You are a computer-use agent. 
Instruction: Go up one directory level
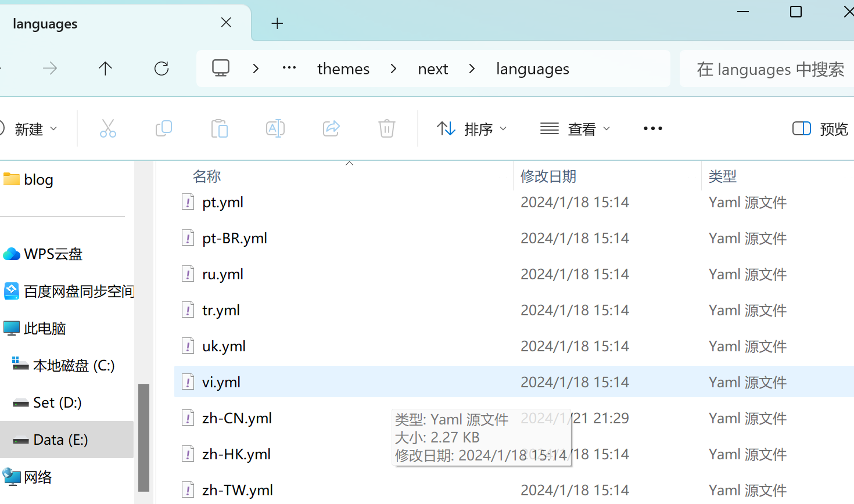pyautogui.click(x=105, y=69)
